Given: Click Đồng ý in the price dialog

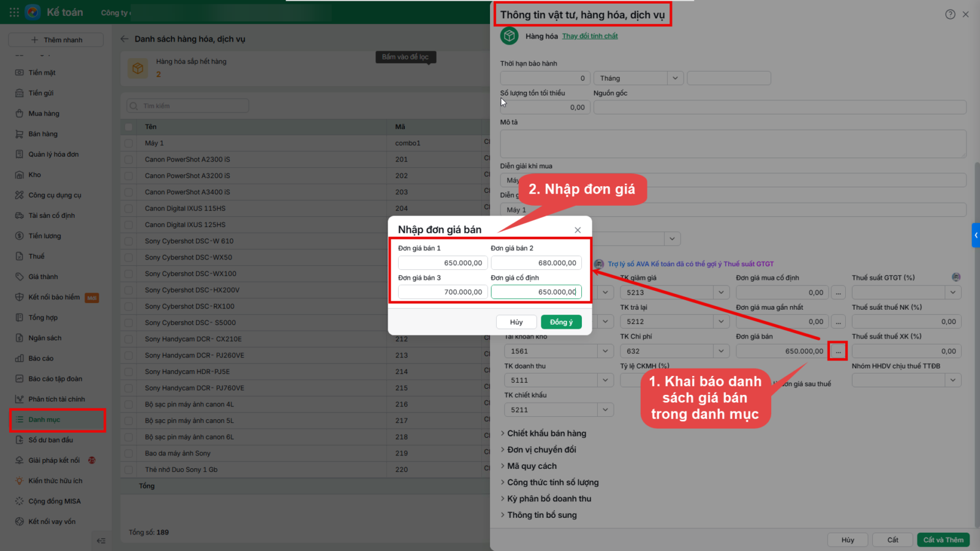Looking at the screenshot, I should [561, 322].
